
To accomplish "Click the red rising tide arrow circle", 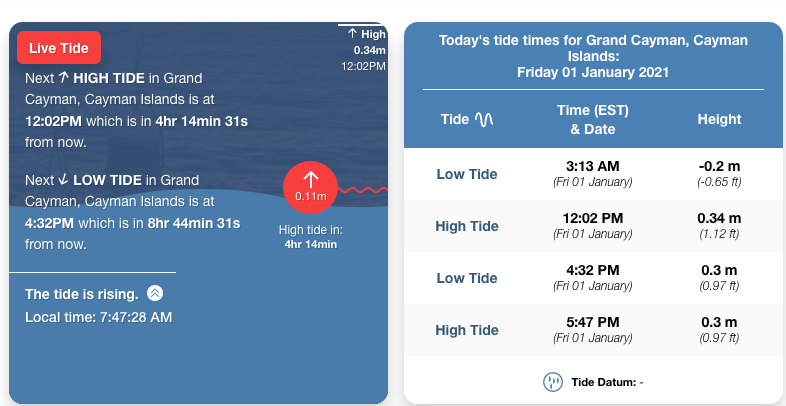I will tap(310, 187).
